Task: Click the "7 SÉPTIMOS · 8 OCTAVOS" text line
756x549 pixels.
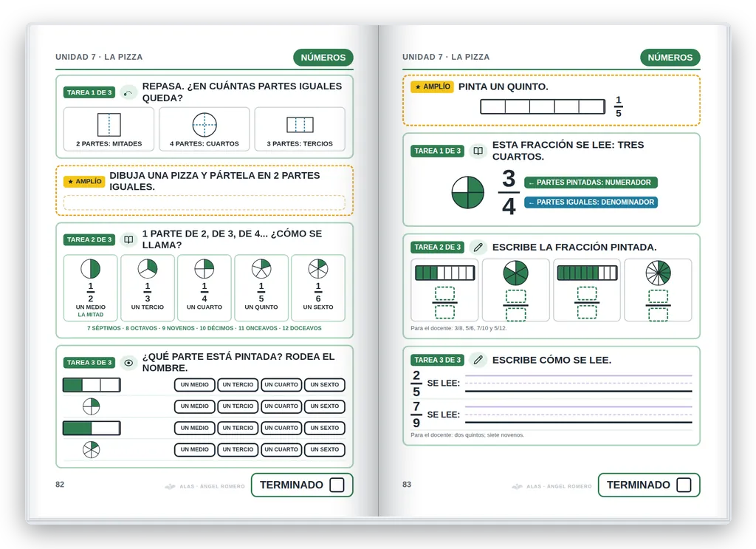Action: [x=205, y=328]
